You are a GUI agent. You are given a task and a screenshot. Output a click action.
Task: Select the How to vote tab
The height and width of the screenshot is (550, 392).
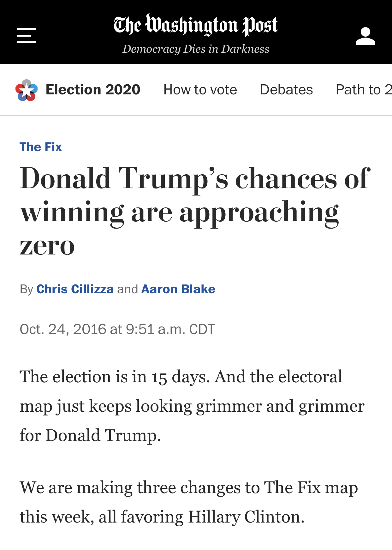[200, 90]
